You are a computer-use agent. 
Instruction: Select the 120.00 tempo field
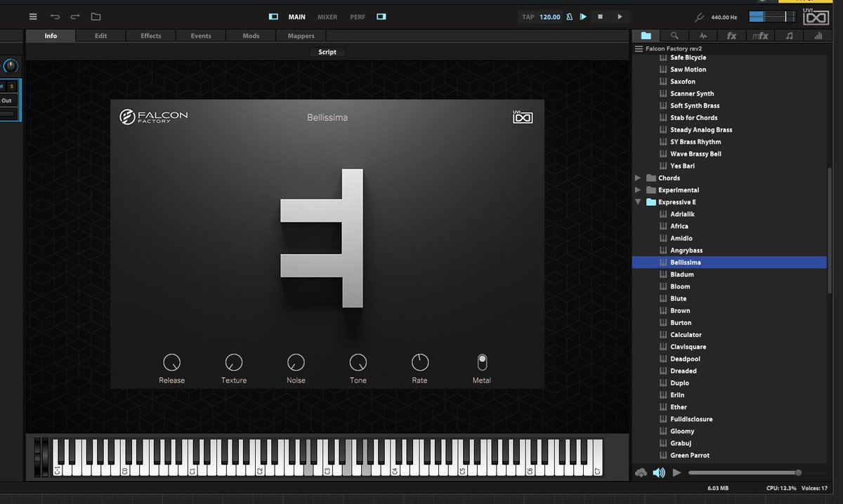click(550, 17)
